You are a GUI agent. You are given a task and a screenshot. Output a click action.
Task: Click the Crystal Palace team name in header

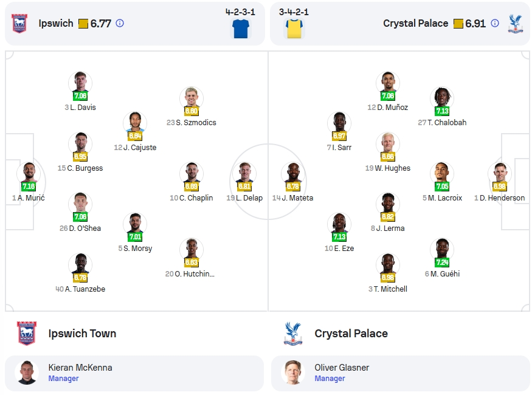416,23
